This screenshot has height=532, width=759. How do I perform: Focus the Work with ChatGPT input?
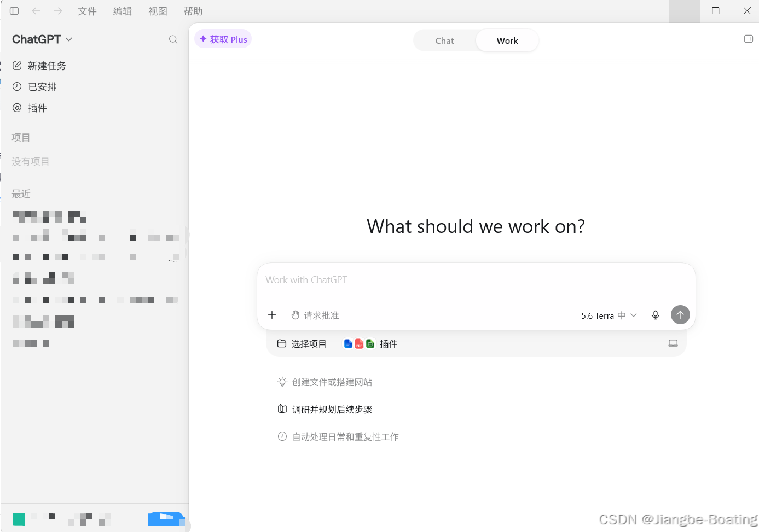[476, 280]
